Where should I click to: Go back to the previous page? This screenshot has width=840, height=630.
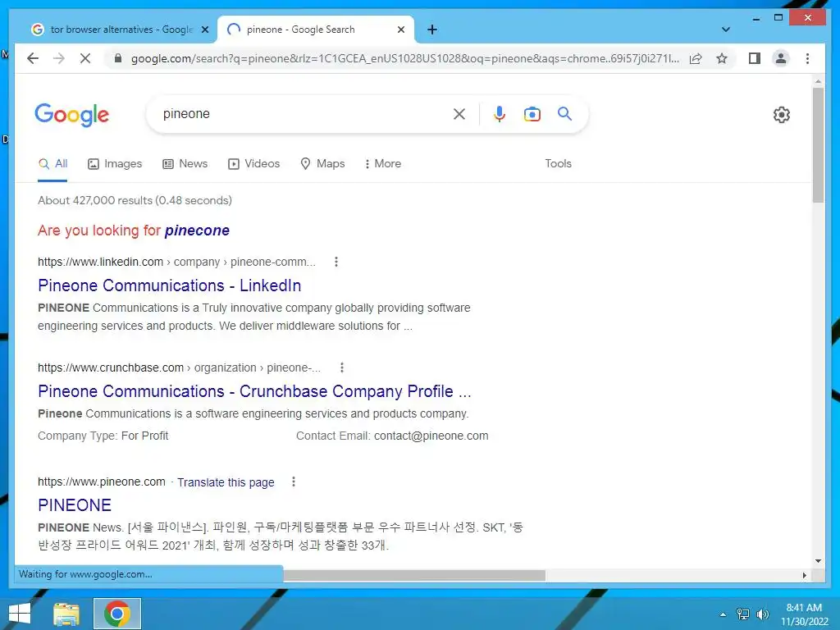click(33, 58)
